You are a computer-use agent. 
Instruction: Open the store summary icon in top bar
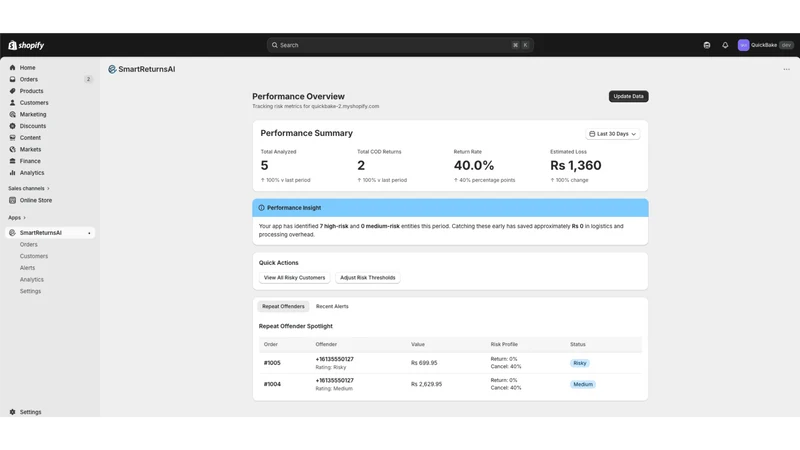tap(707, 45)
